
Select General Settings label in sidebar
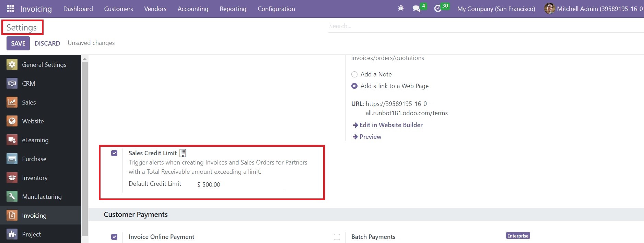pyautogui.click(x=44, y=64)
